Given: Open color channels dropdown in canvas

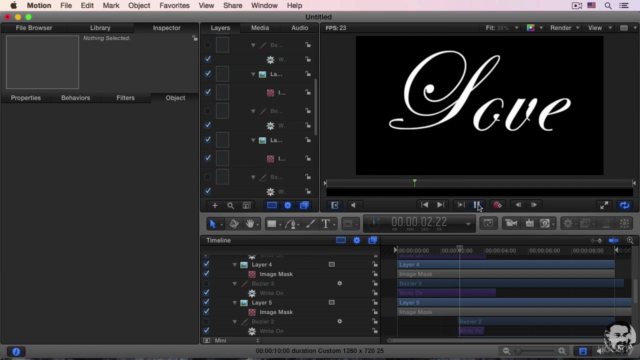Looking at the screenshot, I should 534,28.
